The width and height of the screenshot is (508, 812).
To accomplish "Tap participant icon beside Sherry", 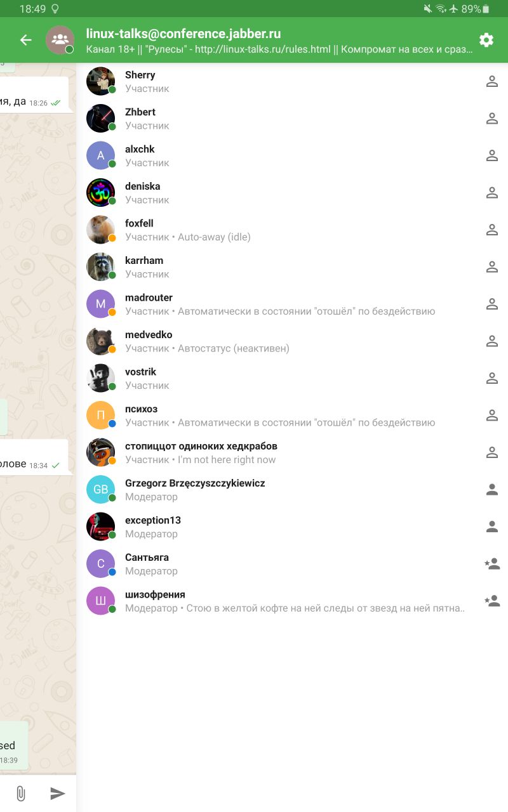I will point(491,81).
